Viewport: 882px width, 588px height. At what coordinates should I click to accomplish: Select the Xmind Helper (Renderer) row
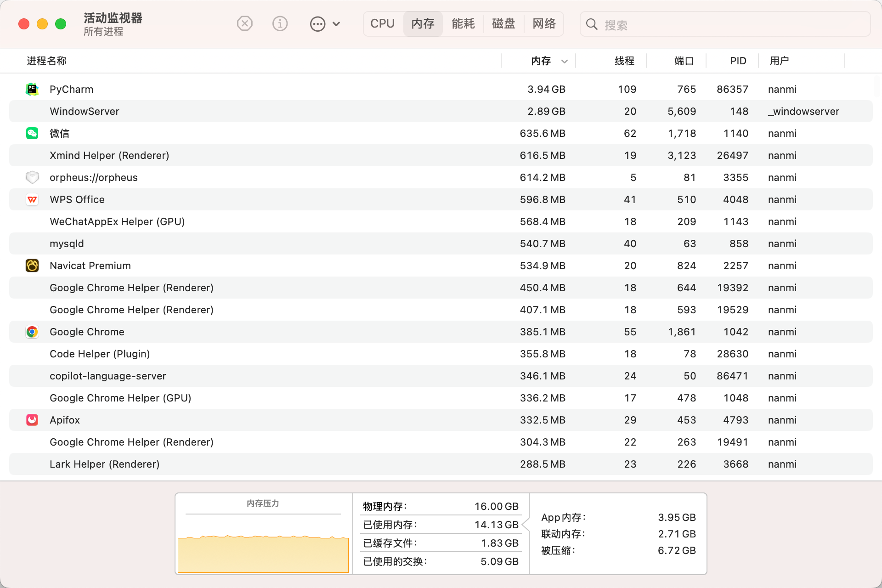click(x=441, y=155)
